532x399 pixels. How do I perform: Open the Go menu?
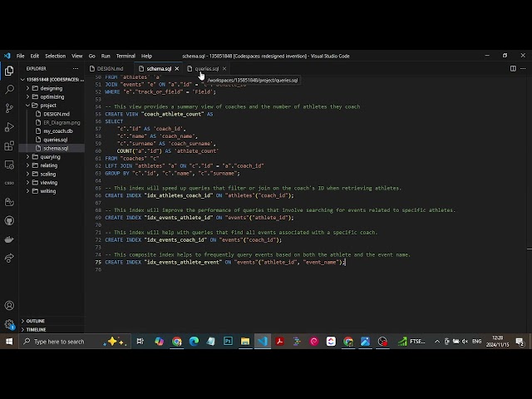click(92, 56)
